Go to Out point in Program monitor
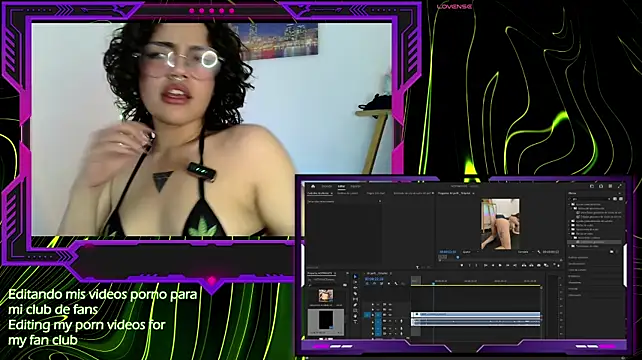642x360 pixels. [515, 265]
